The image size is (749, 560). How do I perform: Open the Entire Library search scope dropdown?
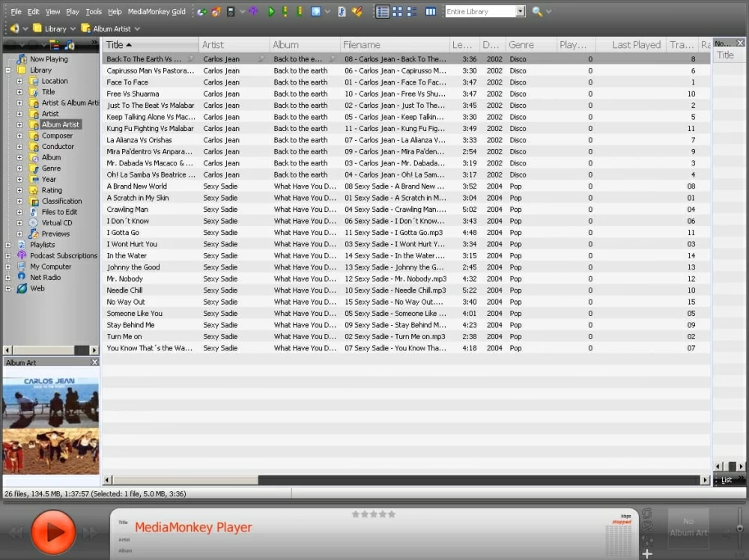(521, 11)
